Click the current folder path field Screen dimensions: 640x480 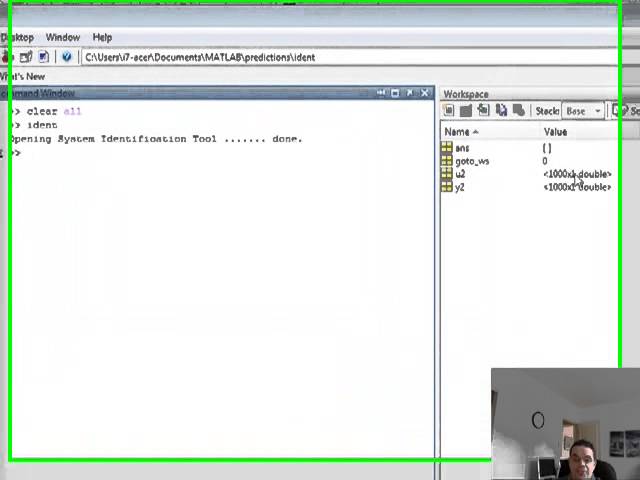click(x=349, y=57)
